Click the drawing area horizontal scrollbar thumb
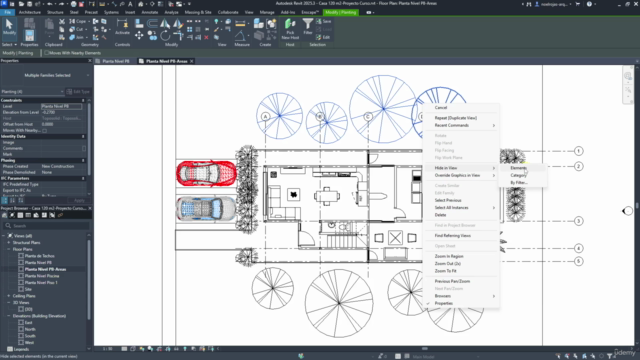 [x=424, y=349]
